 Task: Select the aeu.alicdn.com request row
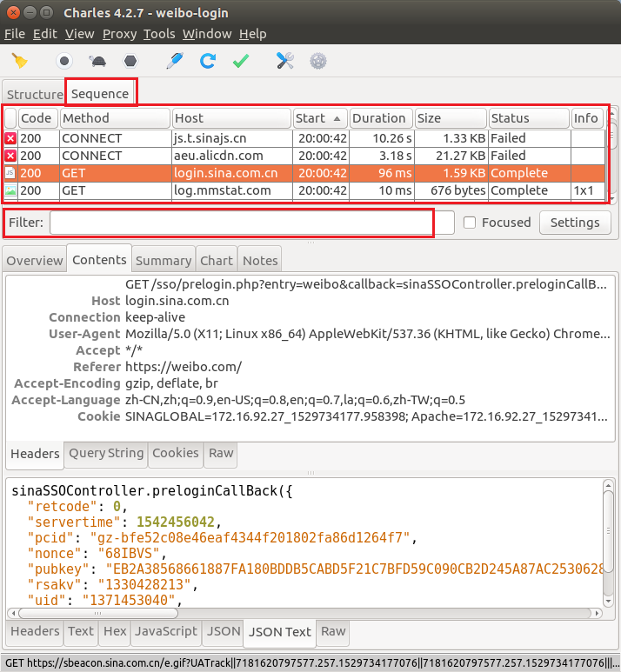tap(305, 156)
